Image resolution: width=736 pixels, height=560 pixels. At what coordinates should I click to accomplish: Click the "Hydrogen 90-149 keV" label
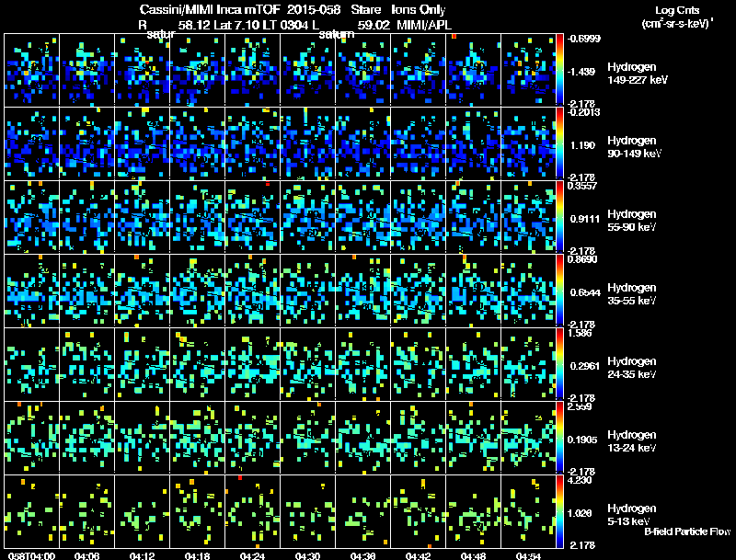point(634,147)
